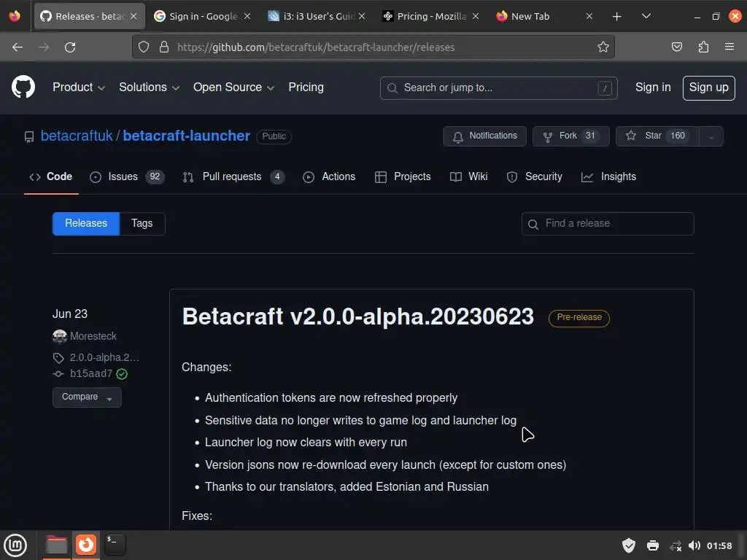Close the 'i3: i3 User's Guide' tab
Viewport: 747px width, 560px height.
tap(362, 16)
